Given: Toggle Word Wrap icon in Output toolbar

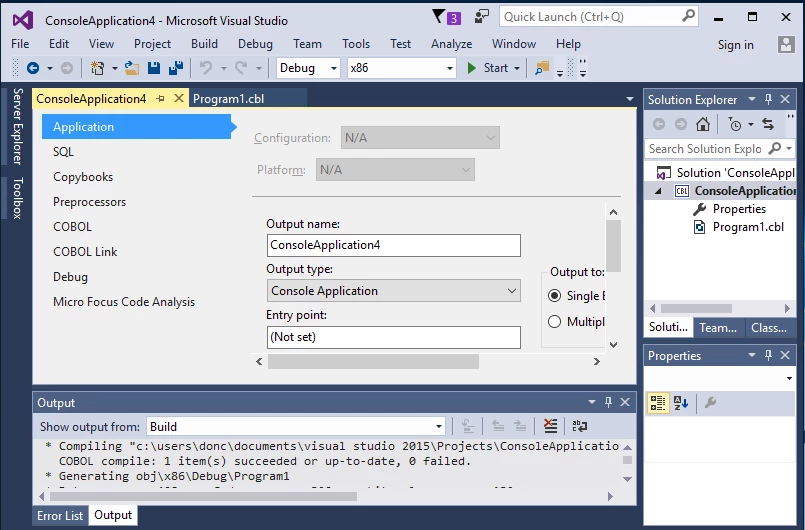Looking at the screenshot, I should point(580,426).
